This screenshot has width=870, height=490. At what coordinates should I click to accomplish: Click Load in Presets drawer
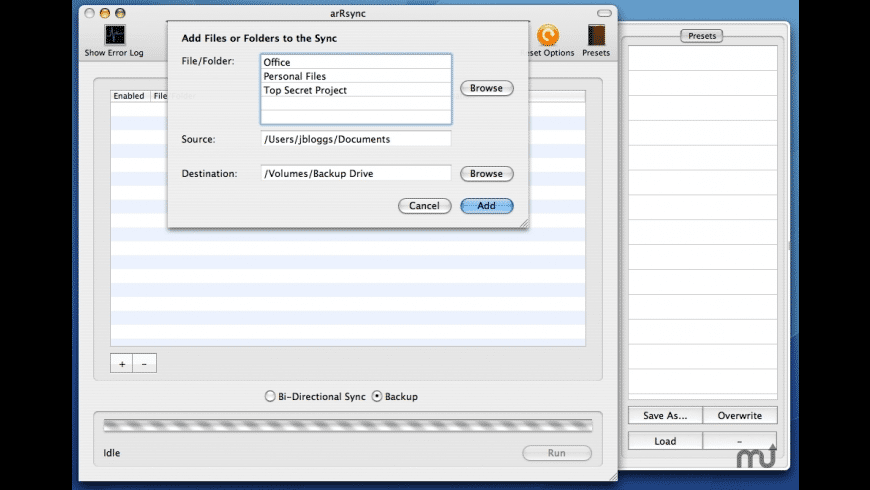665,441
